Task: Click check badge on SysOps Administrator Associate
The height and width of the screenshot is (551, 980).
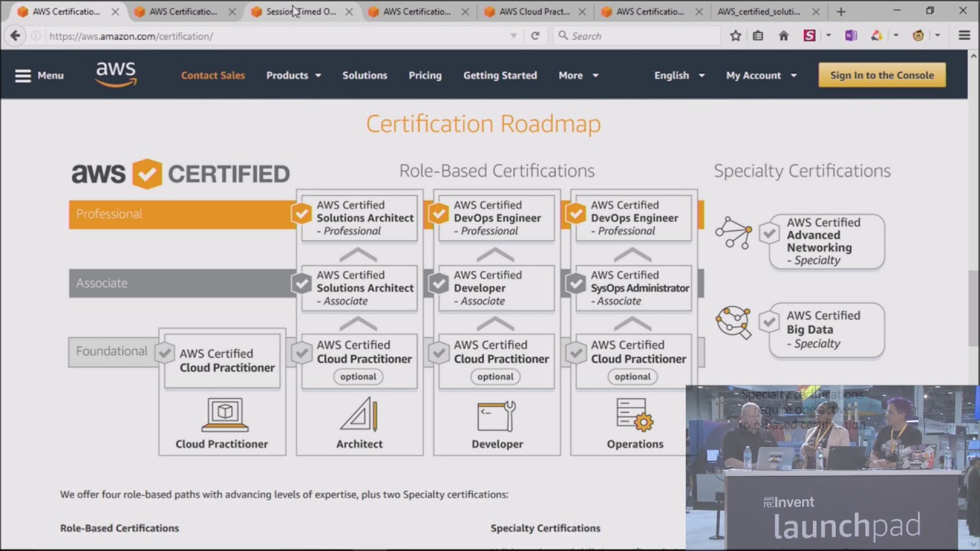Action: click(x=576, y=284)
